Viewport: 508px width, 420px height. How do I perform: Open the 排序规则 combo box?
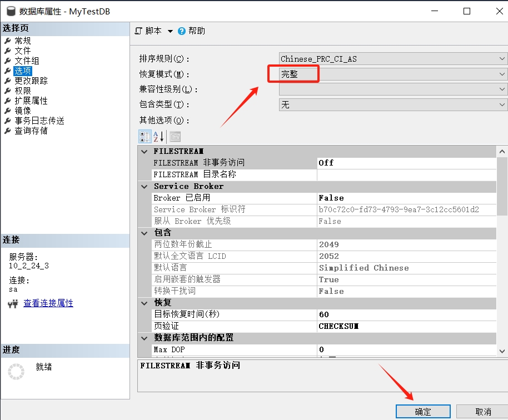click(x=502, y=58)
